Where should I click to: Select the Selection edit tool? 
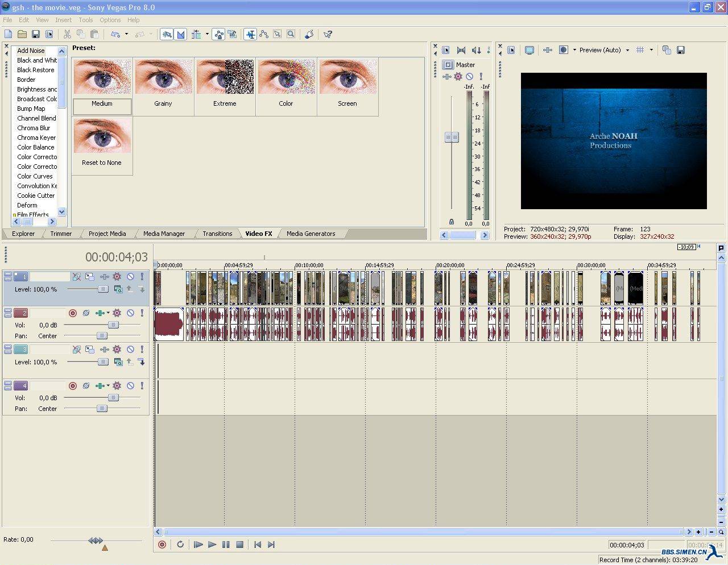pyautogui.click(x=277, y=34)
